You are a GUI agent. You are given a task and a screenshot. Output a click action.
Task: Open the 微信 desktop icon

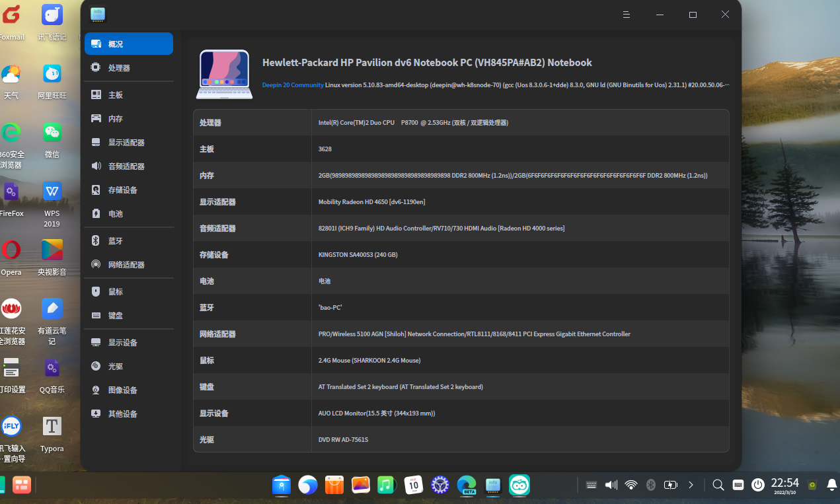pos(52,139)
